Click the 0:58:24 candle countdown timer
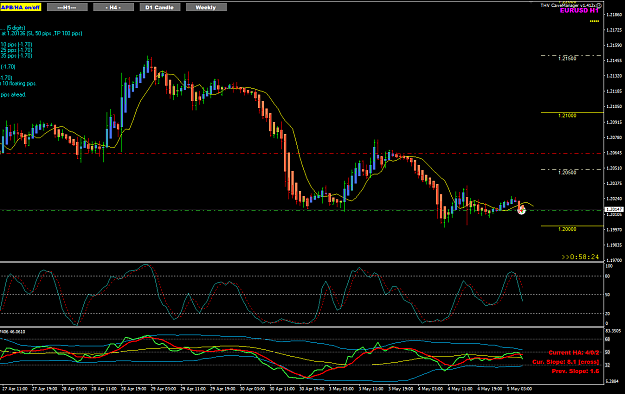The width and height of the screenshot is (625, 394). click(580, 257)
